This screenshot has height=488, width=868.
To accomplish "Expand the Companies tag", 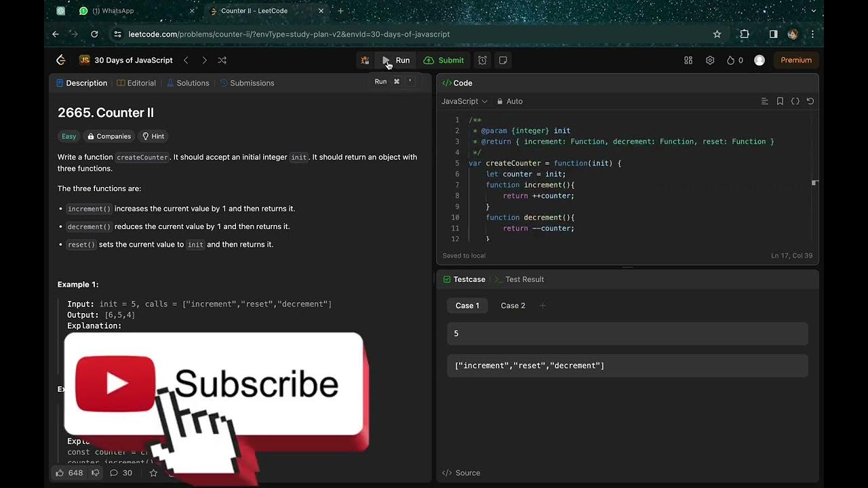I will pos(109,136).
